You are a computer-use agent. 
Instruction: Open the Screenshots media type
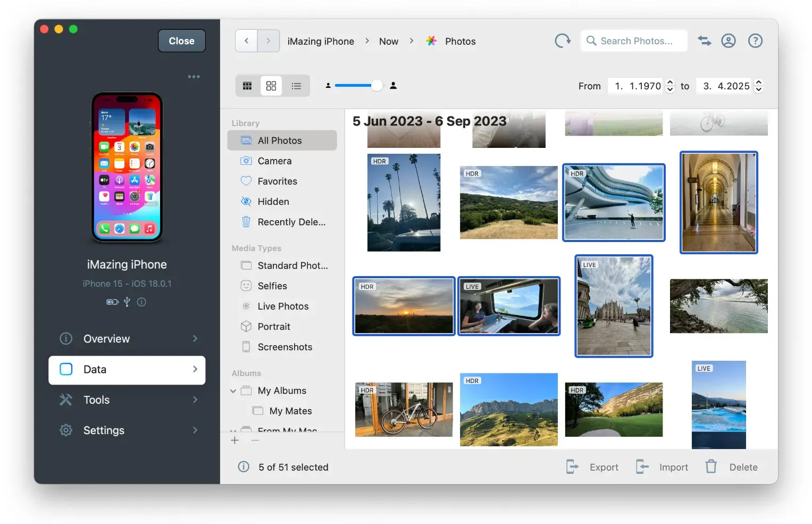click(285, 346)
